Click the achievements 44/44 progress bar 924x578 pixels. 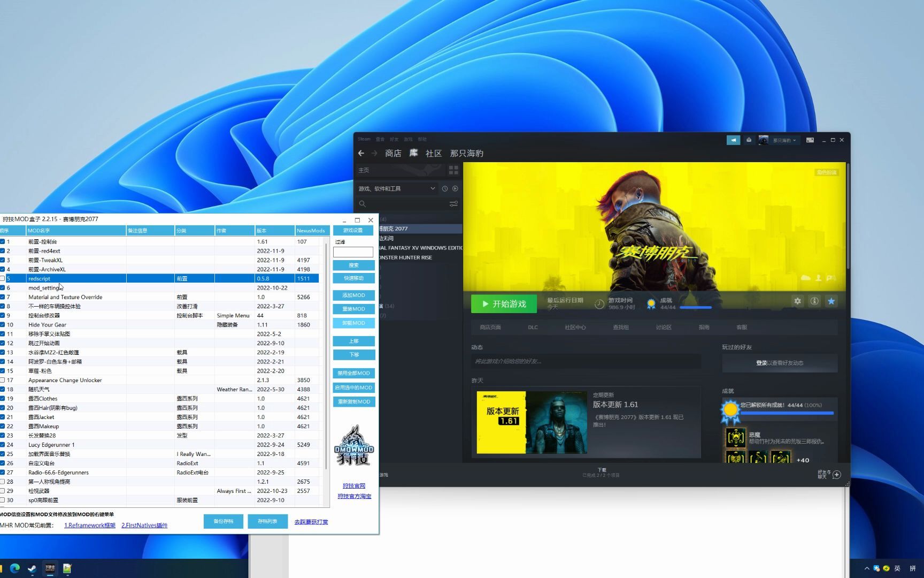coord(695,308)
